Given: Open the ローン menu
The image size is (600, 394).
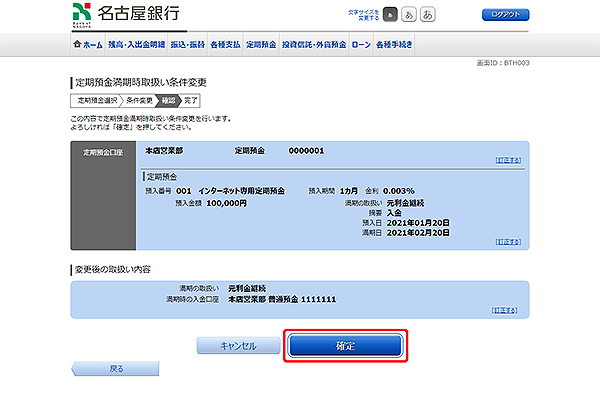Looking at the screenshot, I should (361, 45).
